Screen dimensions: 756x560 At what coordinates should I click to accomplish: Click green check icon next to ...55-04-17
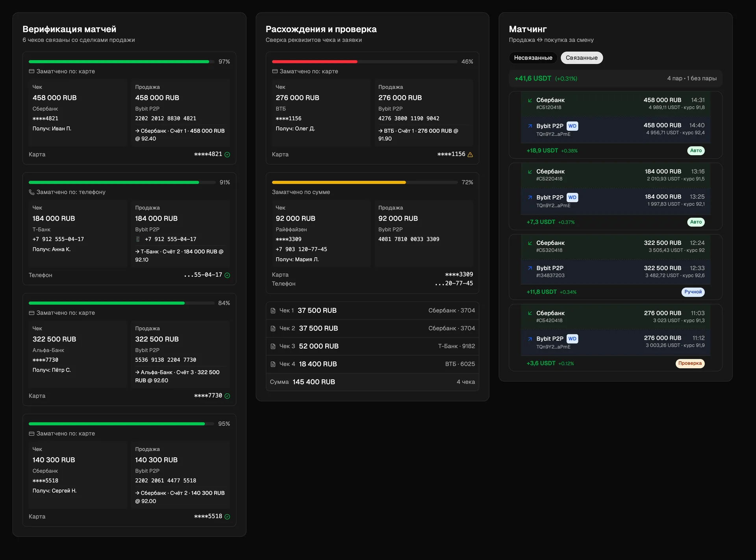pyautogui.click(x=227, y=275)
